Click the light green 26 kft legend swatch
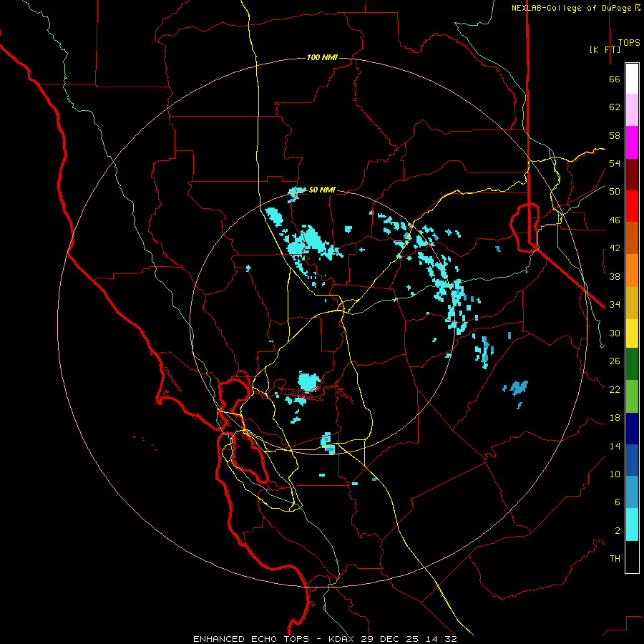 point(632,396)
